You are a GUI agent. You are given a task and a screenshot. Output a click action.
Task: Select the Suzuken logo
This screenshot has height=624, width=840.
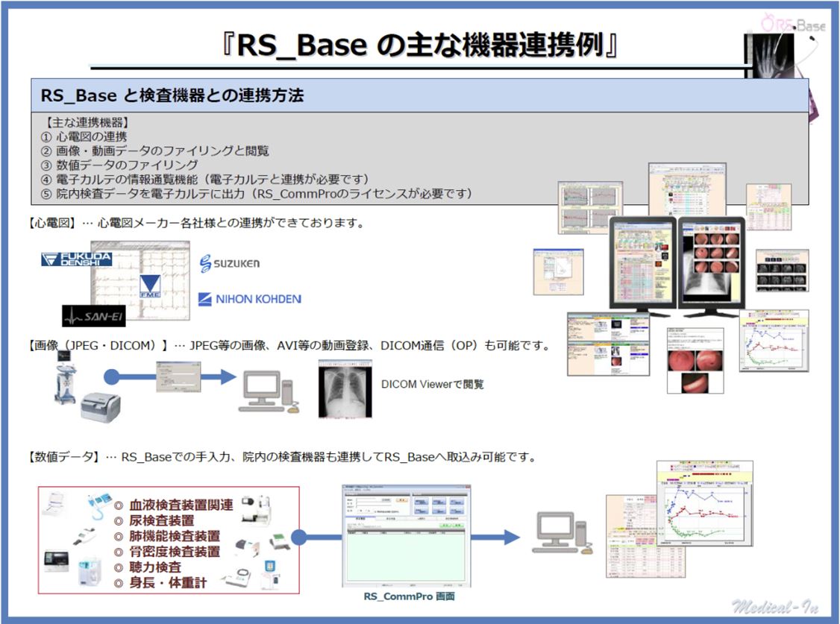pyautogui.click(x=230, y=263)
